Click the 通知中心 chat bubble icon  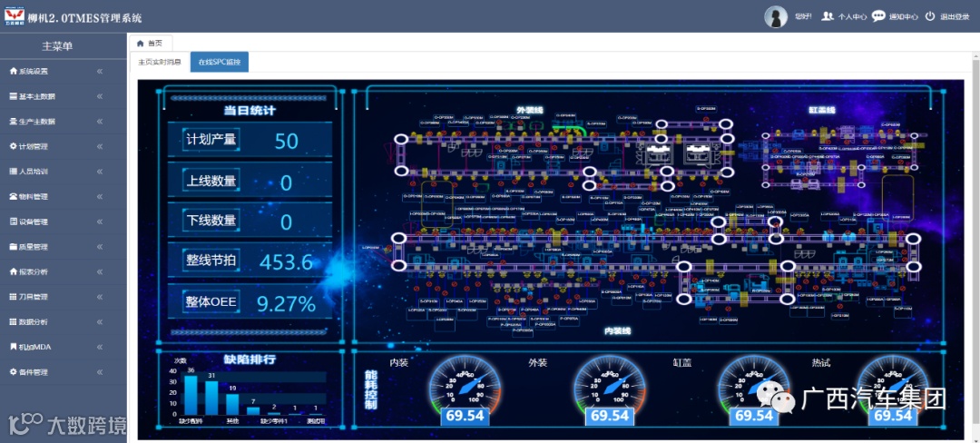click(x=878, y=16)
